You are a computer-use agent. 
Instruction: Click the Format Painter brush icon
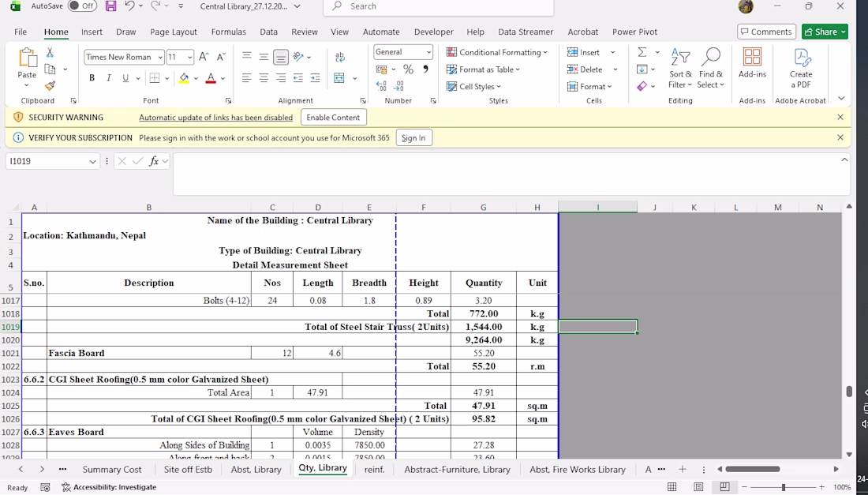(50, 85)
